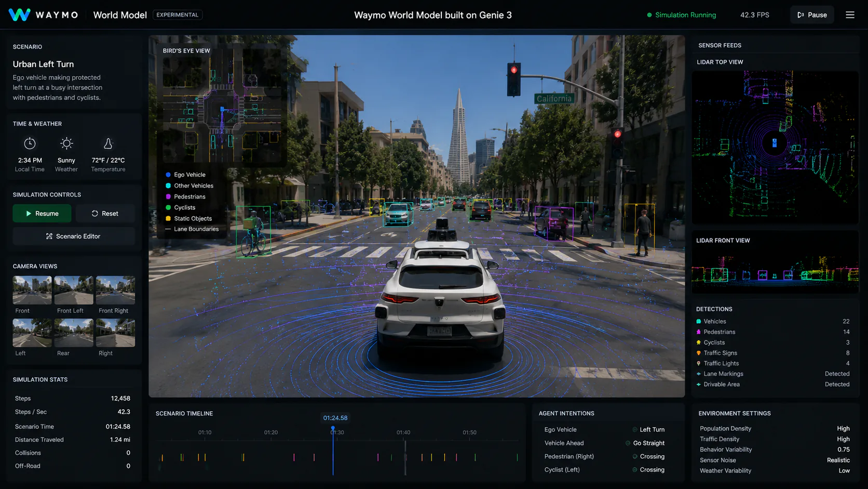Click the Pedestrians legend color dot
The width and height of the screenshot is (868, 489).
[168, 196]
